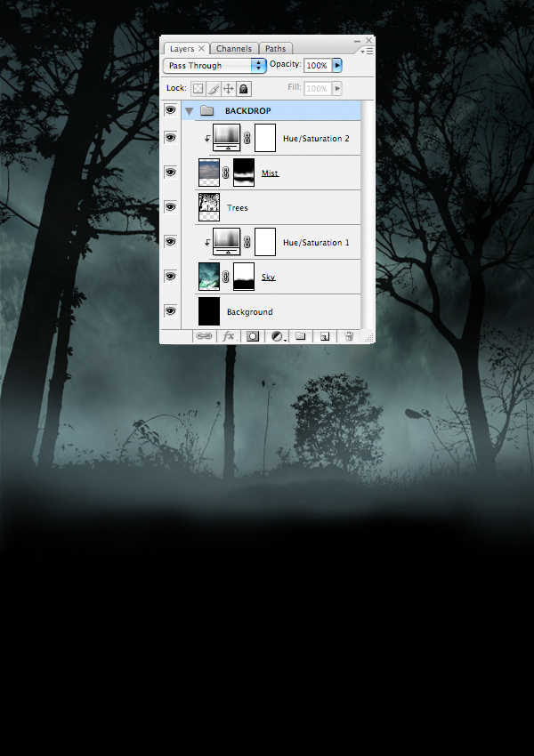Select the Hue/Saturation 2 layer name
Image resolution: width=534 pixels, height=756 pixels.
(316, 139)
